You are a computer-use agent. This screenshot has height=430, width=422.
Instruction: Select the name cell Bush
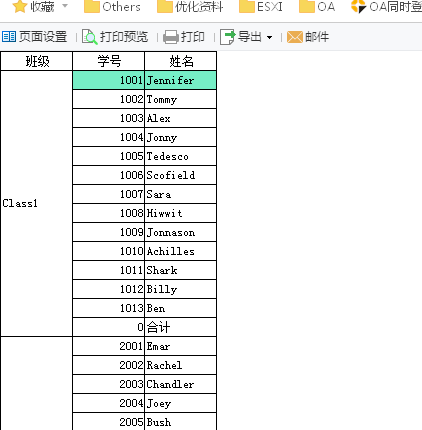click(x=181, y=422)
